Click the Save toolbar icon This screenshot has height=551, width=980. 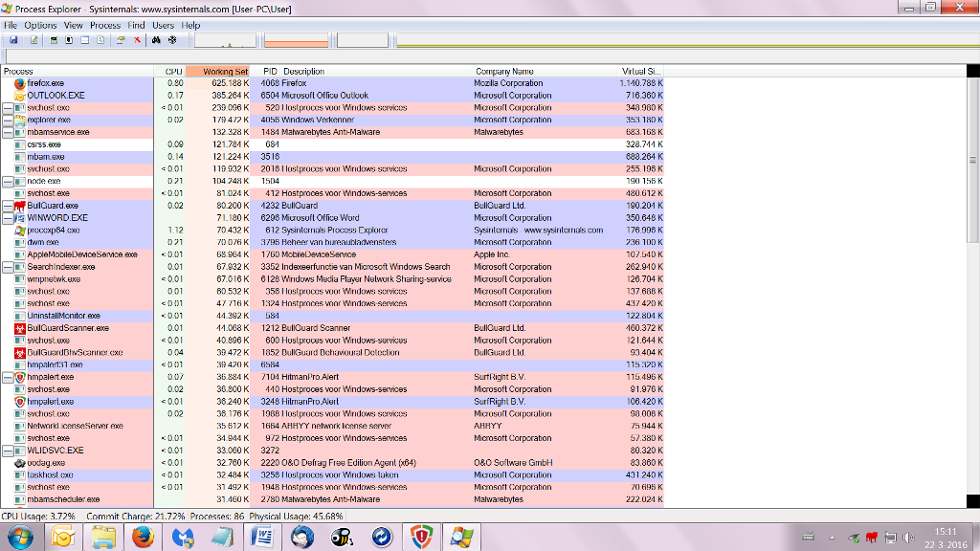click(13, 40)
